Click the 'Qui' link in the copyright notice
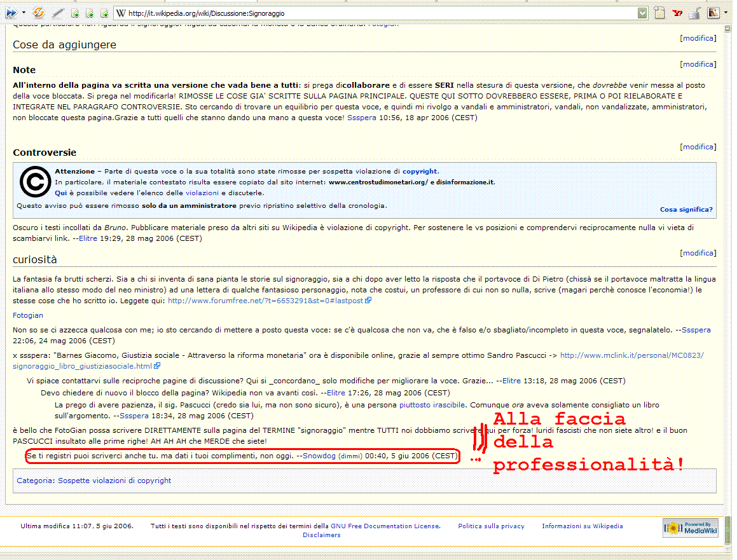This screenshot has height=560, width=737. (60, 193)
